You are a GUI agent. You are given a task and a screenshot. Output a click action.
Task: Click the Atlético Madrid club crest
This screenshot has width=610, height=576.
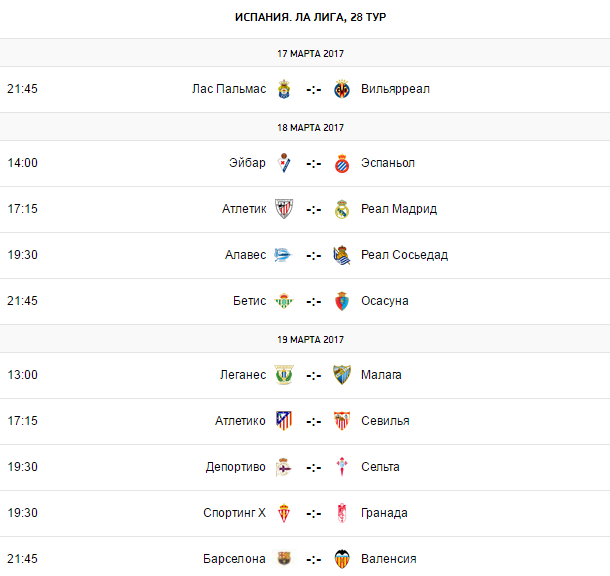coord(284,421)
